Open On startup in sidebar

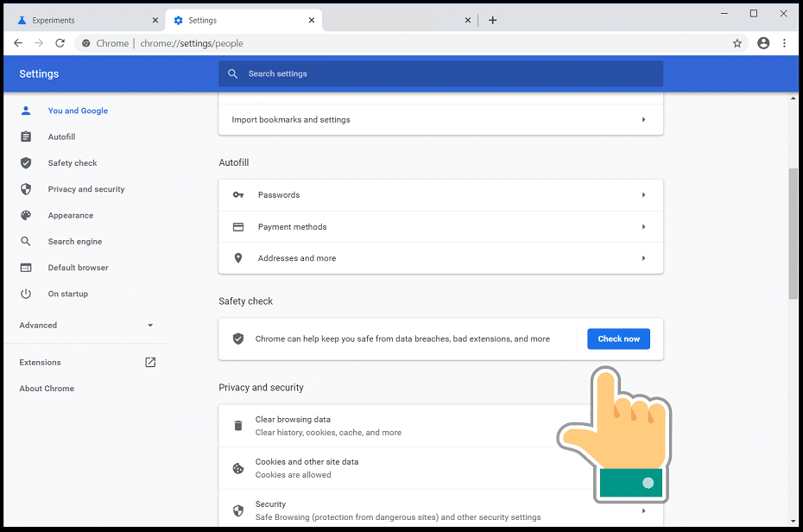point(68,294)
